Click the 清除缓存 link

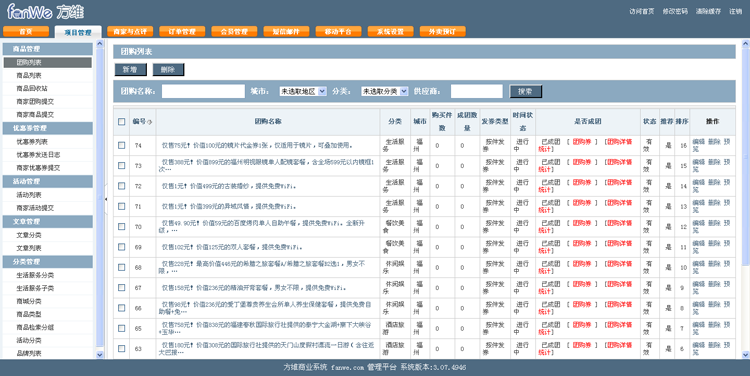[x=708, y=11]
